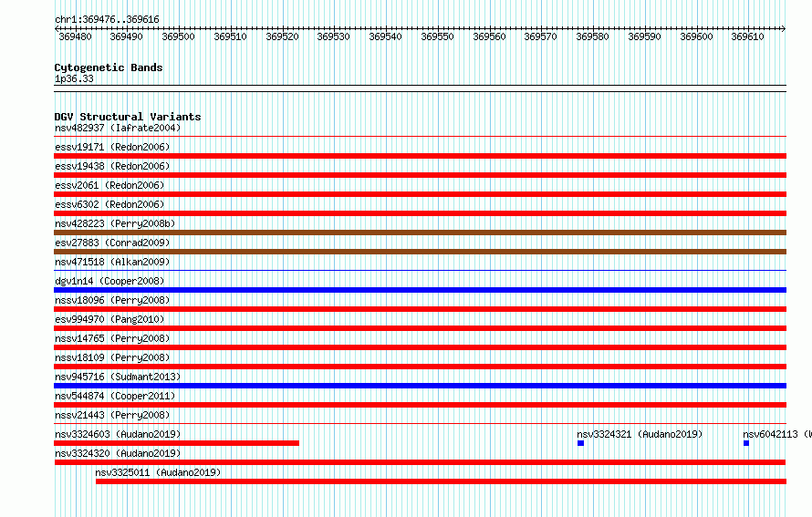
Task: Click the red bar under nsv3325011
Action: 442,481
